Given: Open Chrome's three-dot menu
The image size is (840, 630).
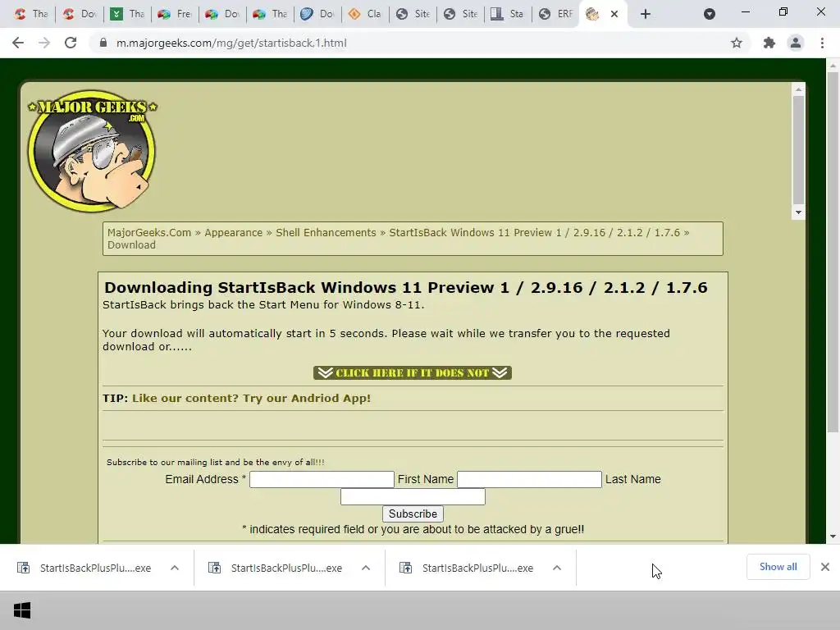Looking at the screenshot, I should point(822,43).
